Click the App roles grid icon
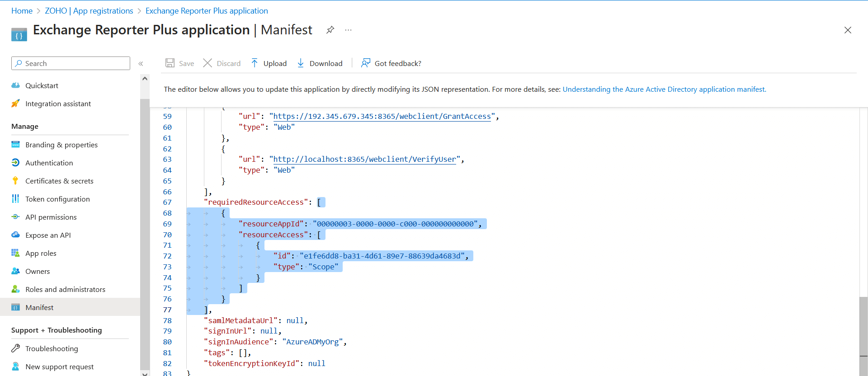 click(x=15, y=253)
